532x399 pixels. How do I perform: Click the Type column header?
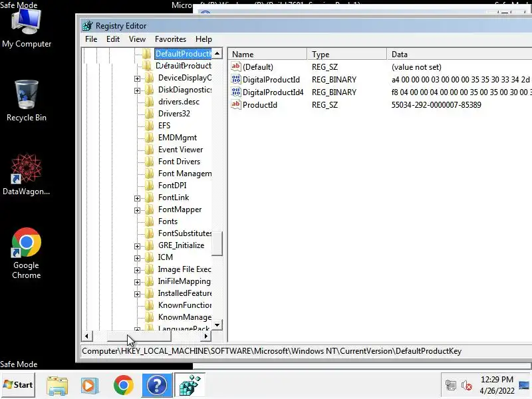point(346,55)
